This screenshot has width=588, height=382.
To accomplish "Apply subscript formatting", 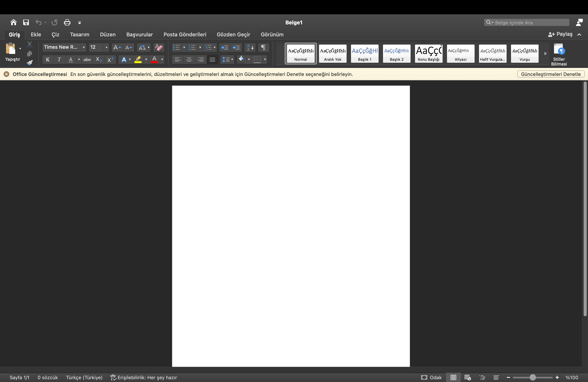I will (x=99, y=60).
